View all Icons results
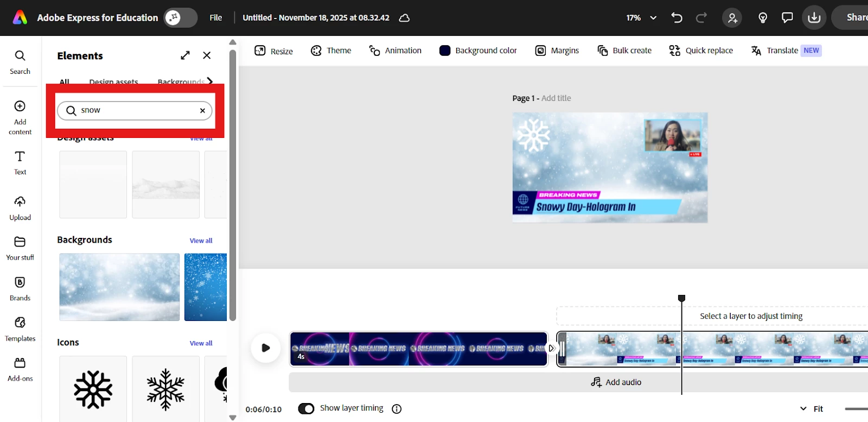868x422 pixels. (x=201, y=343)
